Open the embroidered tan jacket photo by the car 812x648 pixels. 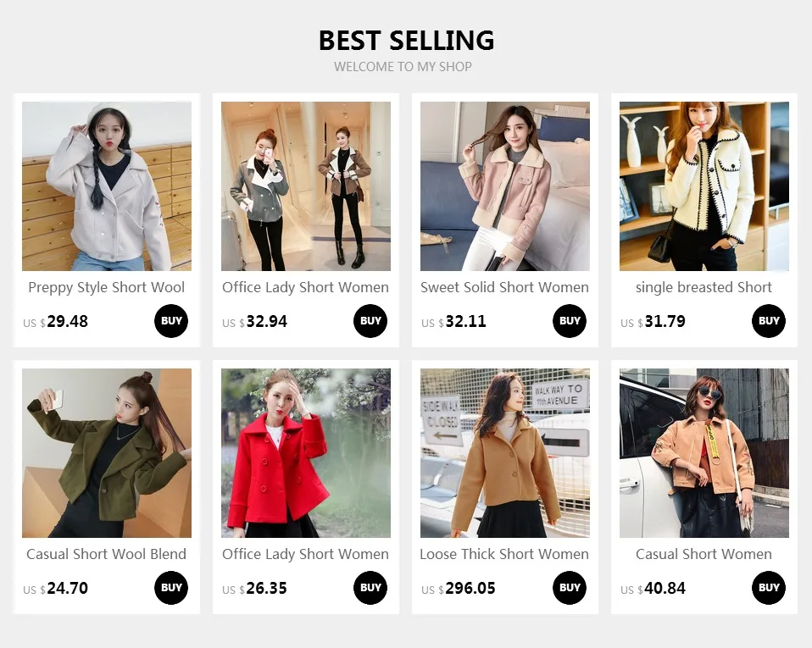click(x=704, y=453)
